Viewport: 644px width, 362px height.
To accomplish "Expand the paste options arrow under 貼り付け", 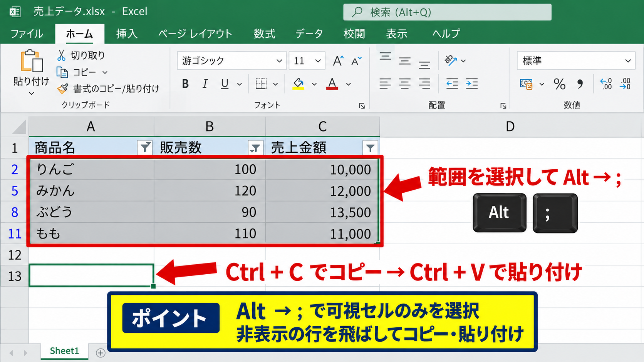I will pyautogui.click(x=31, y=93).
